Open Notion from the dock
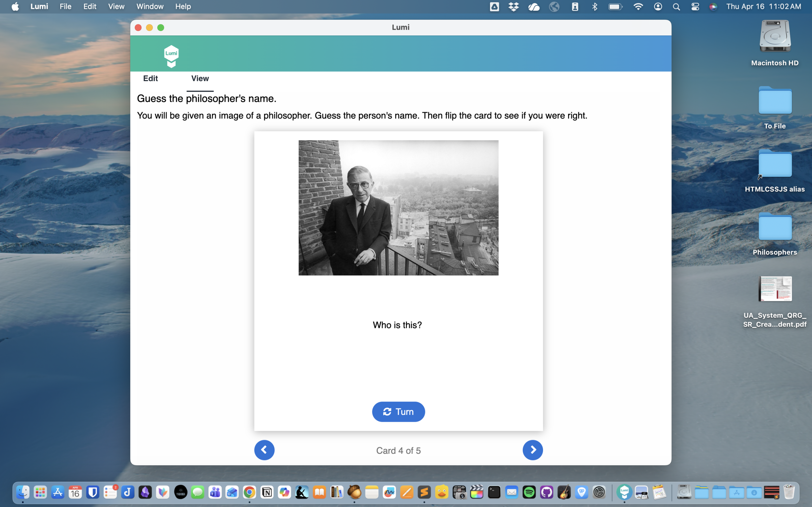Screen dimensions: 812x507 click(x=267, y=492)
